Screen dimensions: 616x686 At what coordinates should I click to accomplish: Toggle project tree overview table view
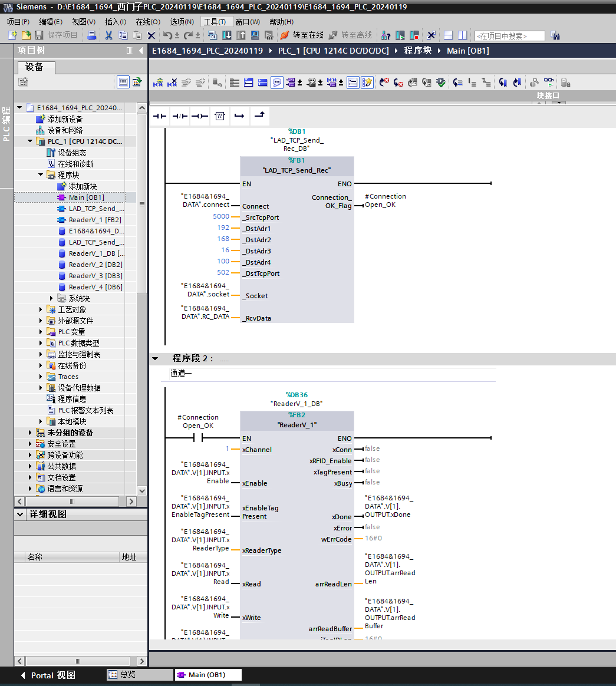pyautogui.click(x=123, y=82)
